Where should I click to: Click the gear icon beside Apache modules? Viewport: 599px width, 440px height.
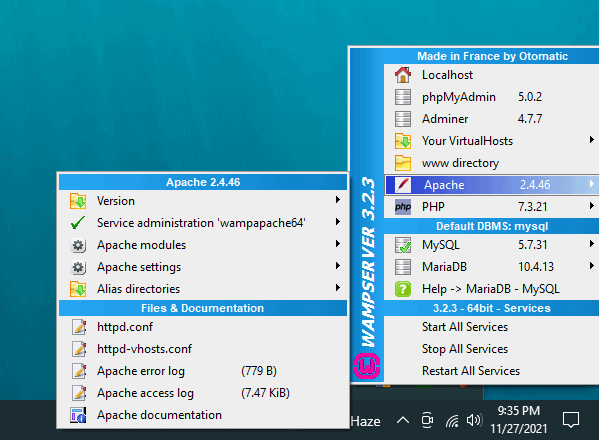click(78, 245)
